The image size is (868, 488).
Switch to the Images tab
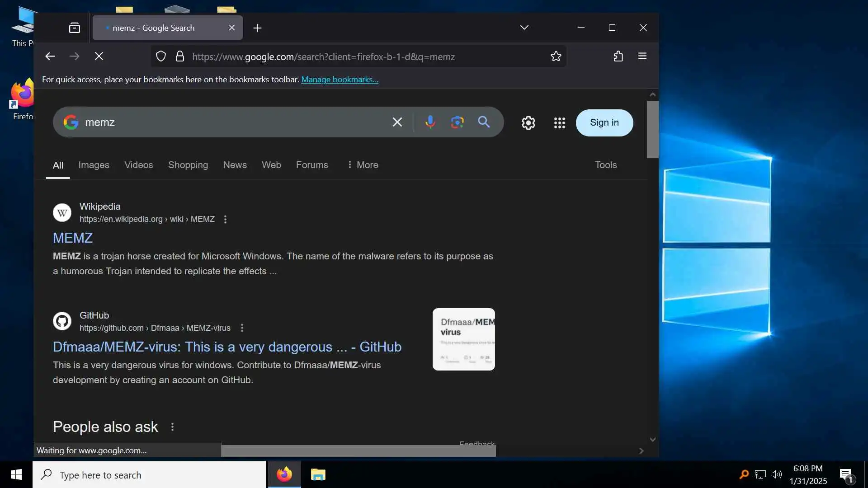click(x=94, y=165)
